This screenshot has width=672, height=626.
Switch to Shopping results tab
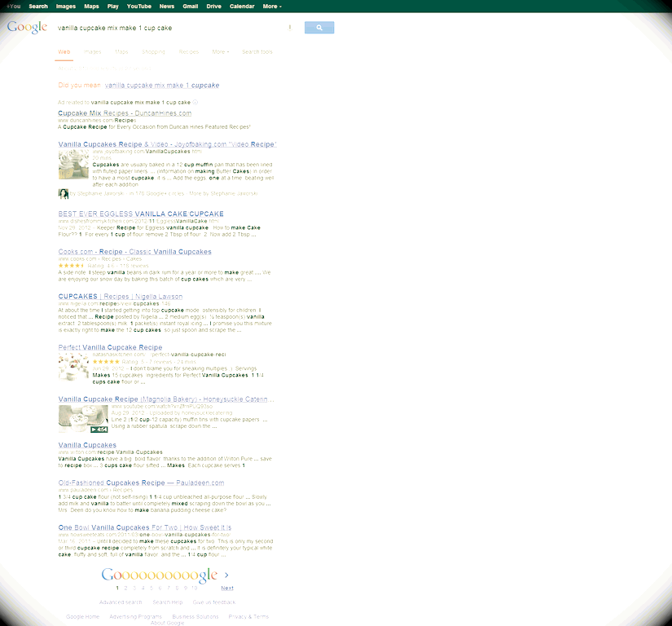tap(153, 52)
